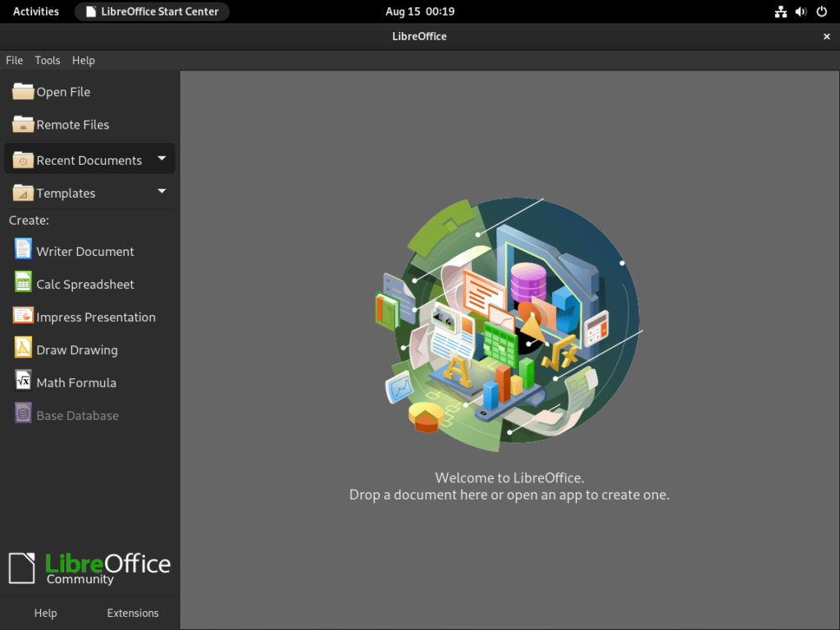Click the Extensions button
The width and height of the screenshot is (840, 630).
[x=133, y=613]
